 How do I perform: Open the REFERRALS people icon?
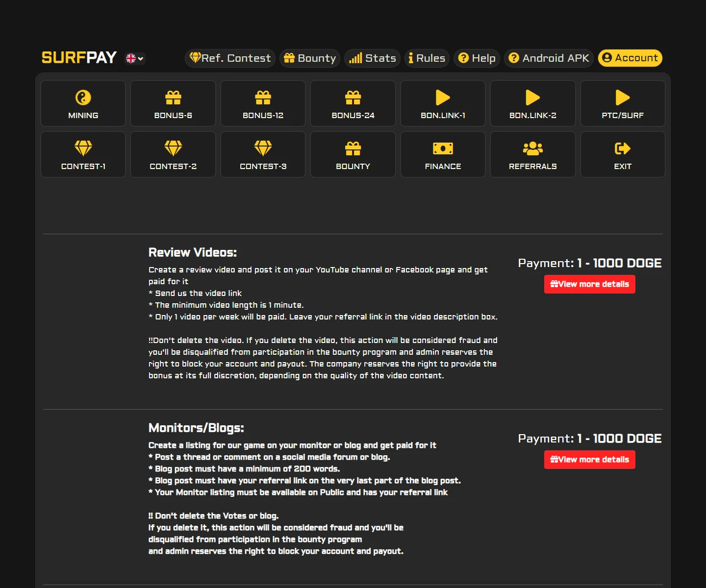point(533,148)
